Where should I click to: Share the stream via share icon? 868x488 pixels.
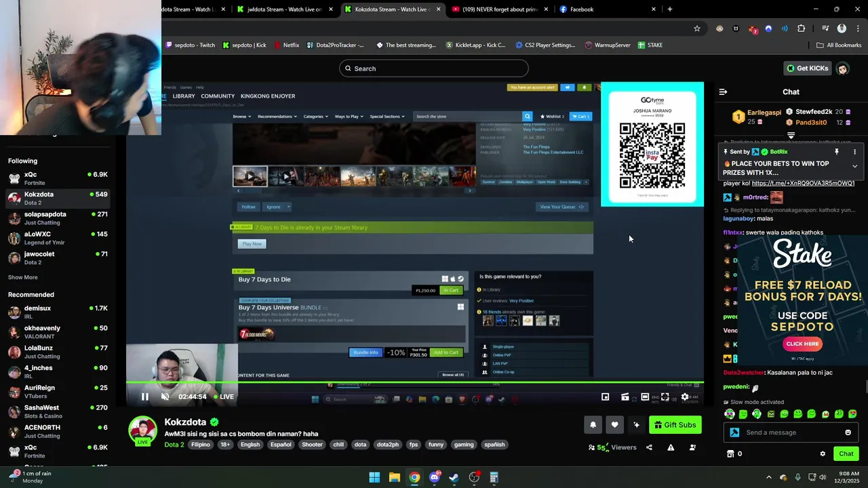click(649, 447)
